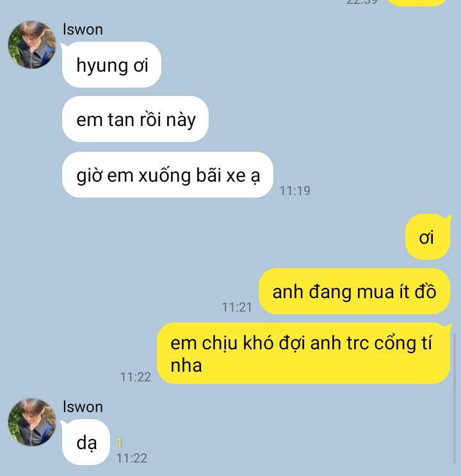Select the 'anh đang mua ít đồ' bubble
Screen dimensions: 461x476
(x=354, y=291)
